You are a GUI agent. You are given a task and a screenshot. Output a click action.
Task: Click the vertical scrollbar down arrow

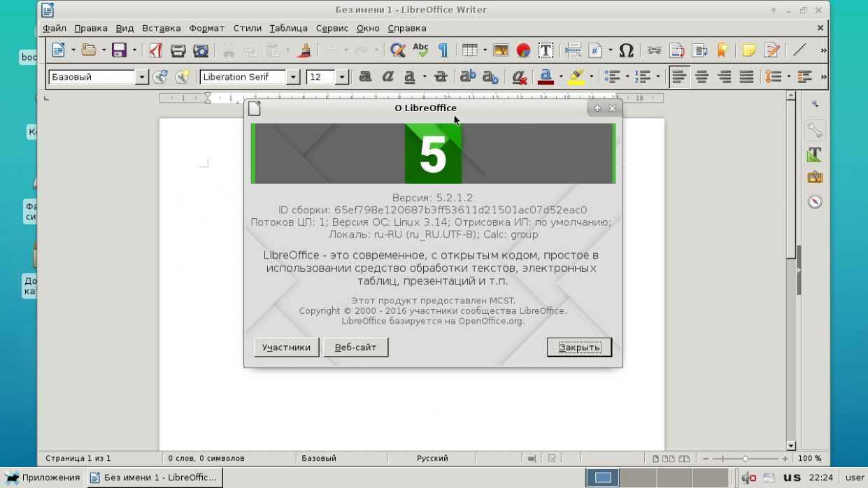[x=791, y=445]
